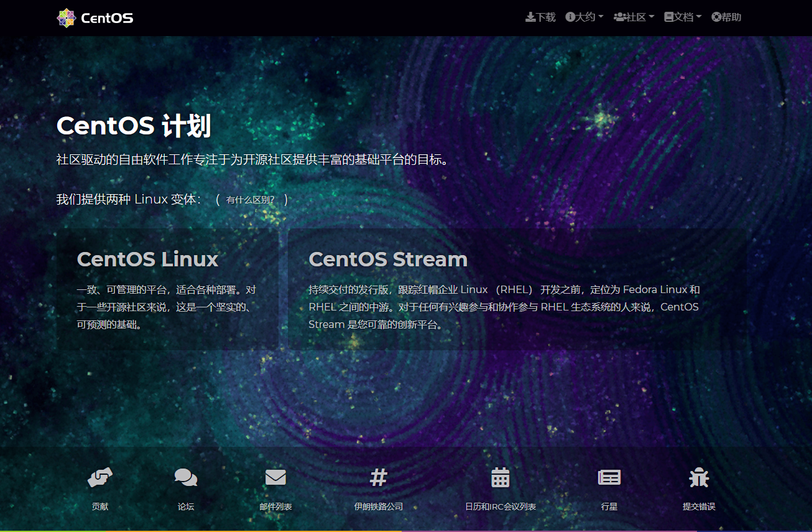Click the lifebuoy icon beside 帮助
812x532 pixels.
(716, 17)
